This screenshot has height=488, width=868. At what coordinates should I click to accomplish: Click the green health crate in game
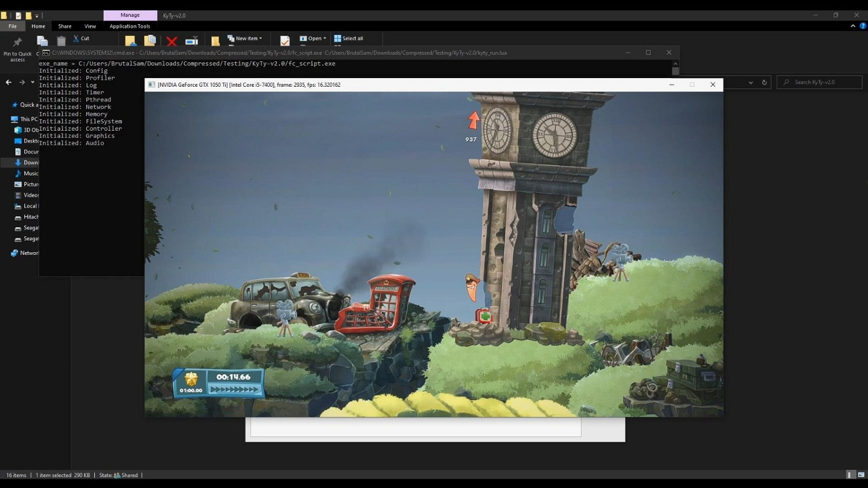[x=484, y=316]
